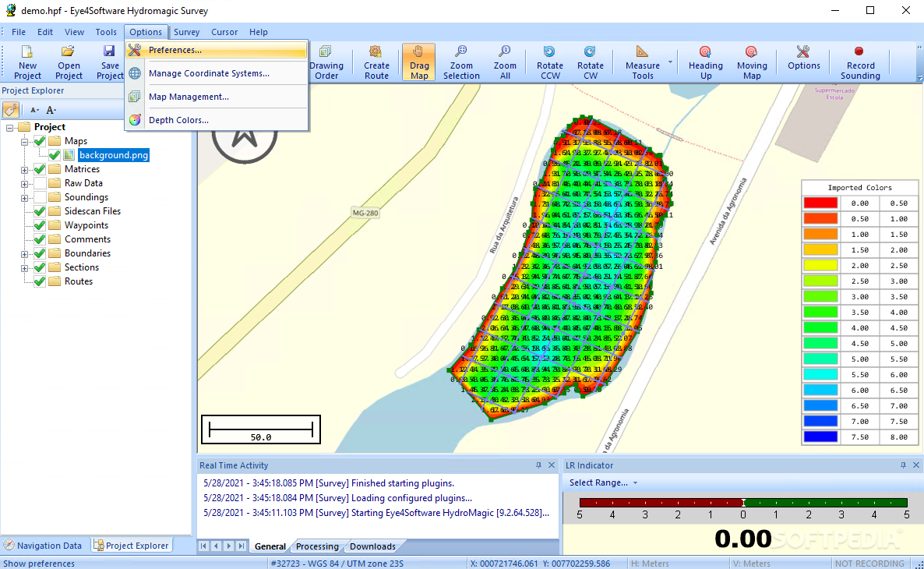
Task: Pin the LR Indicator panel
Action: point(903,465)
